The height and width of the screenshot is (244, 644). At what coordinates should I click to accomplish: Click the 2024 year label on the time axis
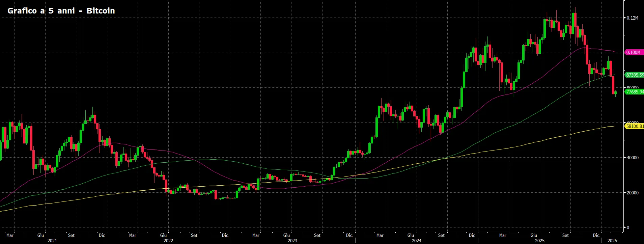(416, 241)
